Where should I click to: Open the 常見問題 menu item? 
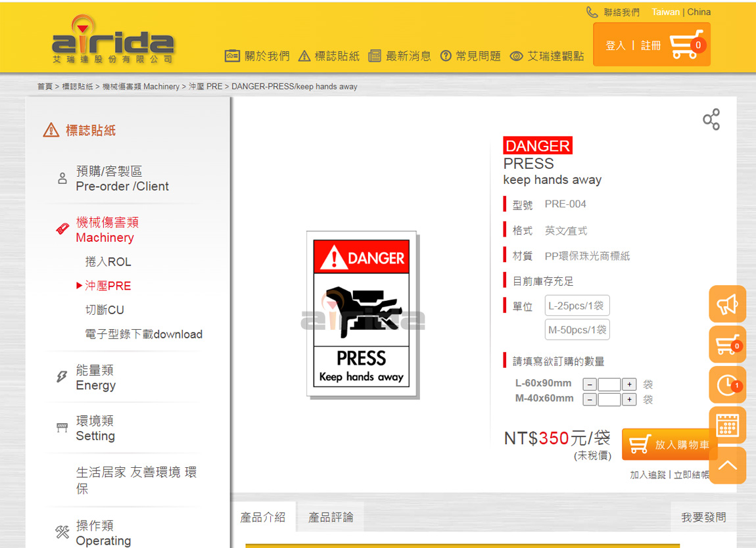[471, 57]
